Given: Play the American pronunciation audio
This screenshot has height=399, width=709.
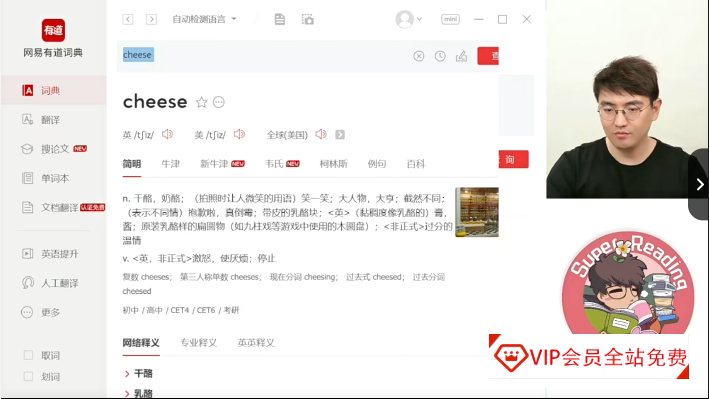Looking at the screenshot, I should 239,134.
